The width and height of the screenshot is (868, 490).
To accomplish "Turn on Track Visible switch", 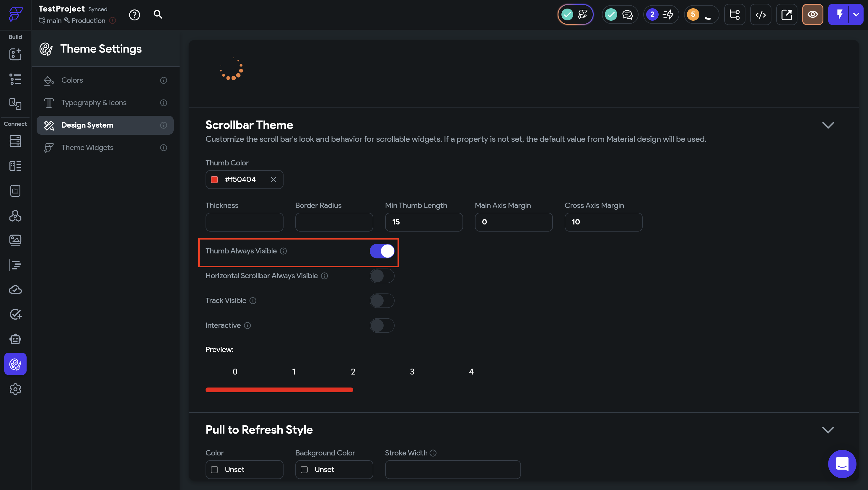I will tap(382, 301).
